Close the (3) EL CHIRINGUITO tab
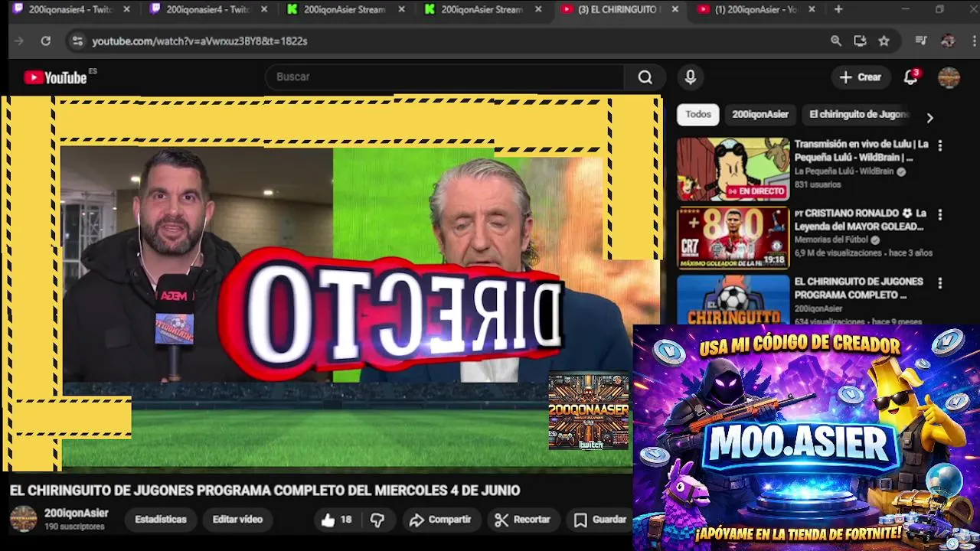Viewport: 980px width, 551px height. click(x=675, y=9)
